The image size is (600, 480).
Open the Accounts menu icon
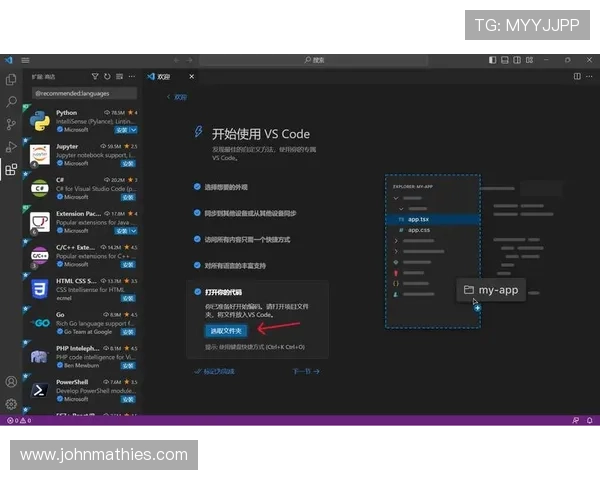click(x=11, y=382)
